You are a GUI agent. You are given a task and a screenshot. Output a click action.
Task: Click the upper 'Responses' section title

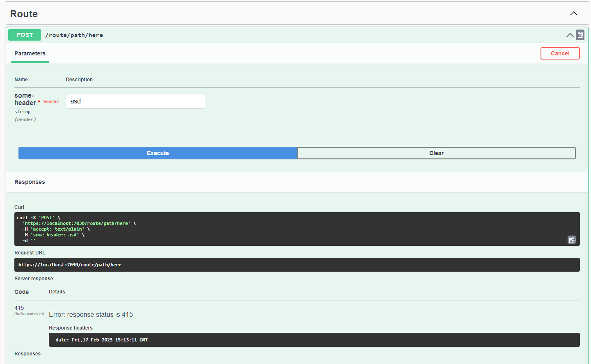[30, 182]
